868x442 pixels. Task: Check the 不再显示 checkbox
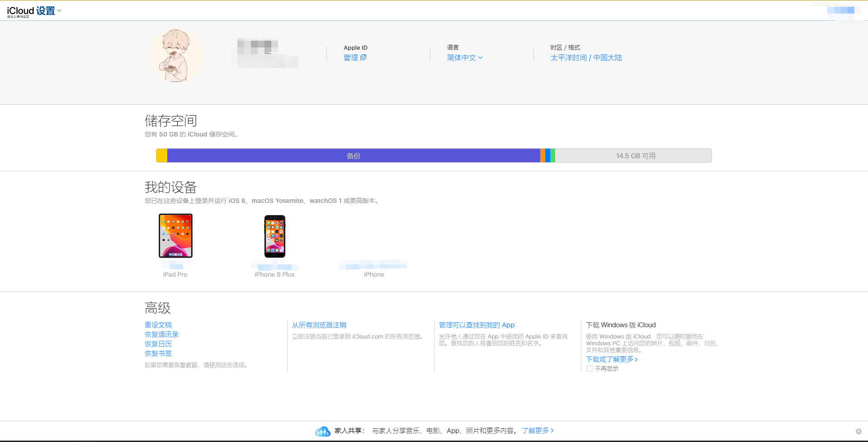(590, 368)
